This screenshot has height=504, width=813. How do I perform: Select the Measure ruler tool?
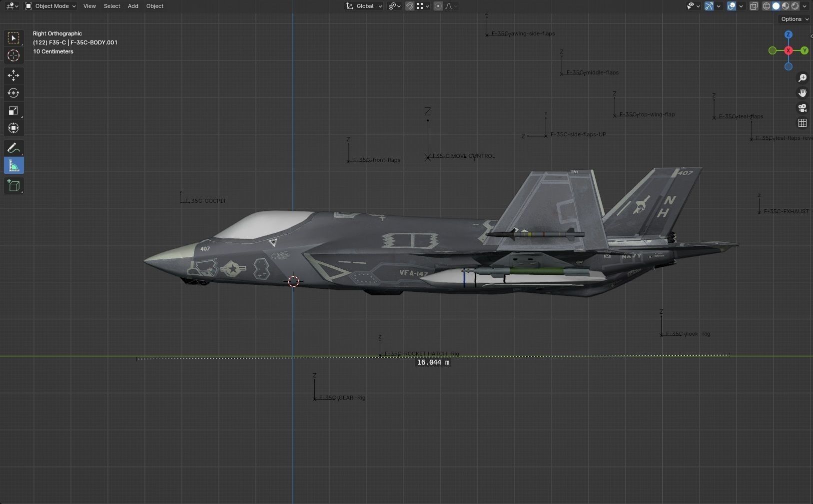pos(13,166)
